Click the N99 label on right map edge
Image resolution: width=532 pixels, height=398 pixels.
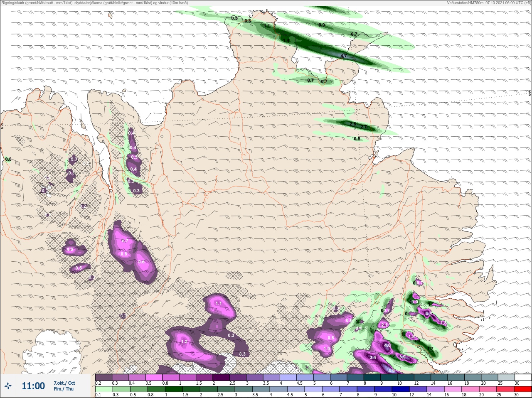pos(530,93)
